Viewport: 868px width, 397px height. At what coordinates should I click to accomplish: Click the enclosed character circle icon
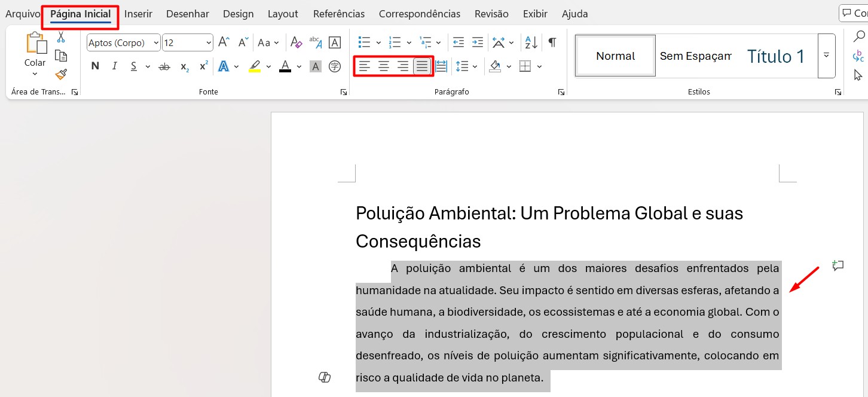point(335,66)
